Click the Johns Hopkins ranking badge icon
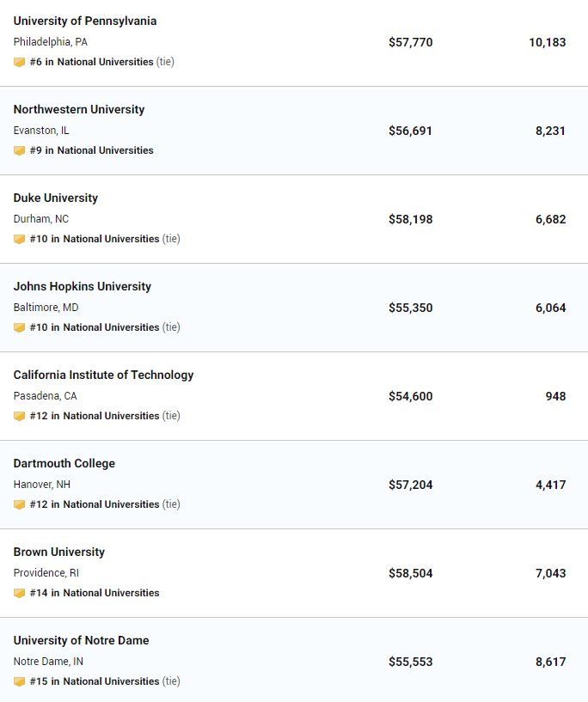This screenshot has width=588, height=702. [19, 328]
